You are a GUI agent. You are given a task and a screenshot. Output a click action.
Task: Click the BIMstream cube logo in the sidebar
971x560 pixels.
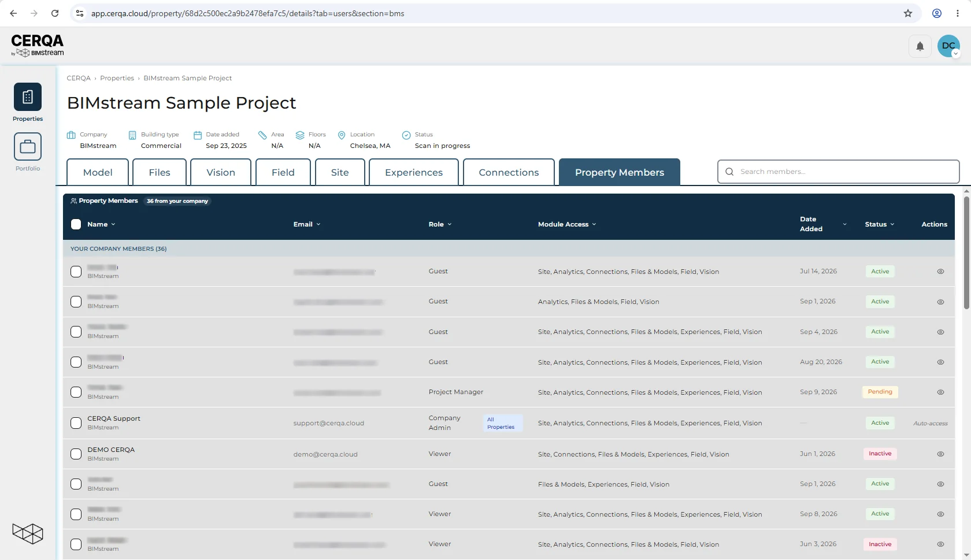click(x=28, y=533)
